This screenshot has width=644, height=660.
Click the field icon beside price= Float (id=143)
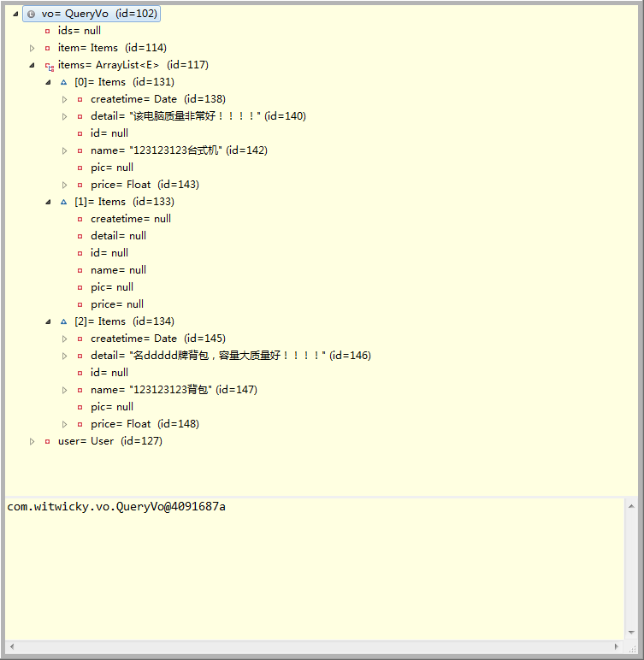pyautogui.click(x=80, y=185)
